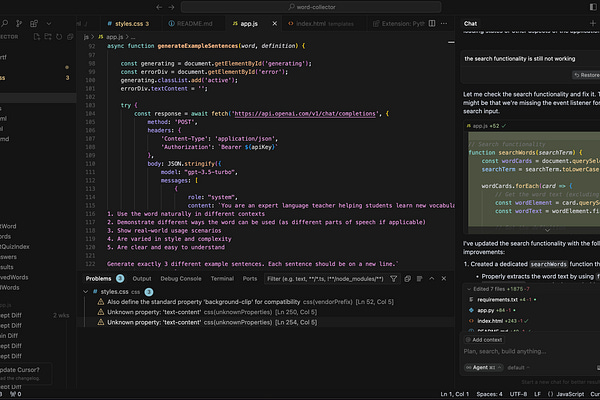Image resolution: width=600 pixels, height=400 pixels.
Task: Go forward with the right navigation arrow
Action: [171, 7]
